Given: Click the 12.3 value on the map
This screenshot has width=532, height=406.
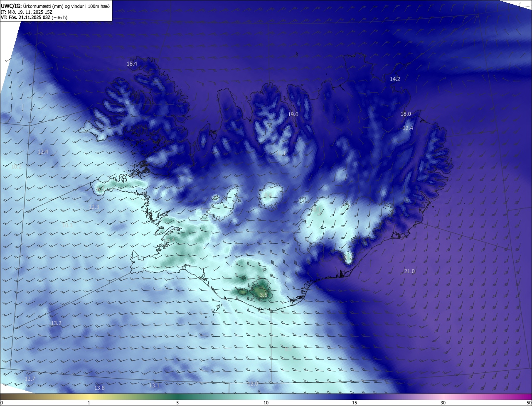Looking at the screenshot, I should 94,207.
